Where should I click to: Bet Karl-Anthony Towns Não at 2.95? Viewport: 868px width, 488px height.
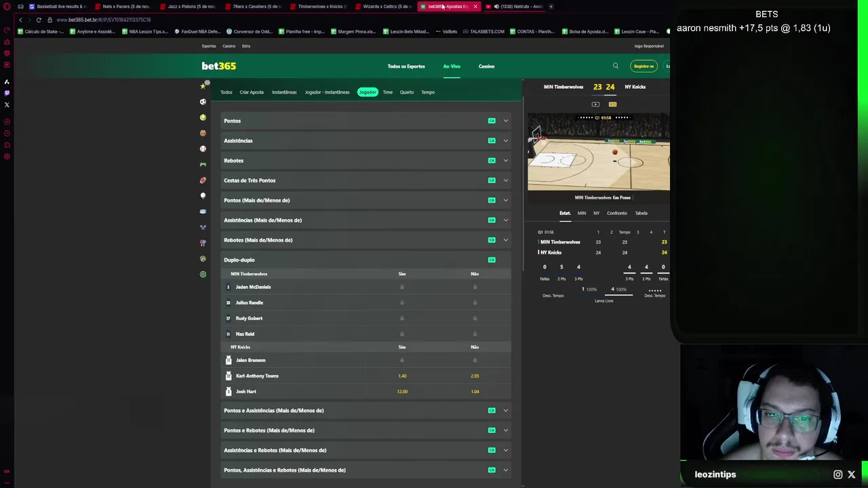(475, 375)
